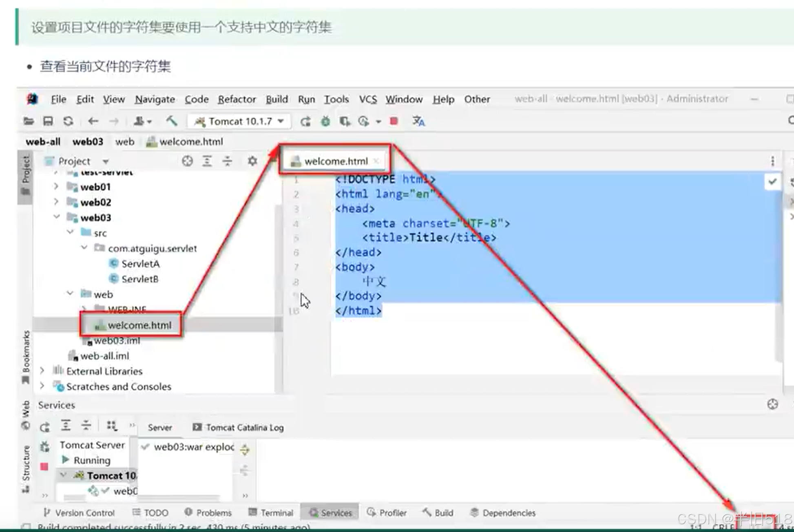Switch to Tomcat Catalina Log tab
The width and height of the screenshot is (794, 532).
coord(238,427)
